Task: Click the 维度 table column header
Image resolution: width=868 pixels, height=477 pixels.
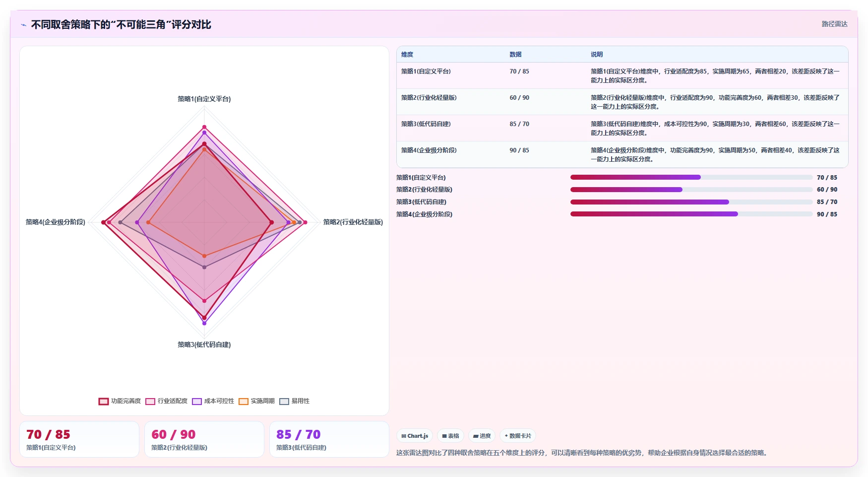Action: 407,55
